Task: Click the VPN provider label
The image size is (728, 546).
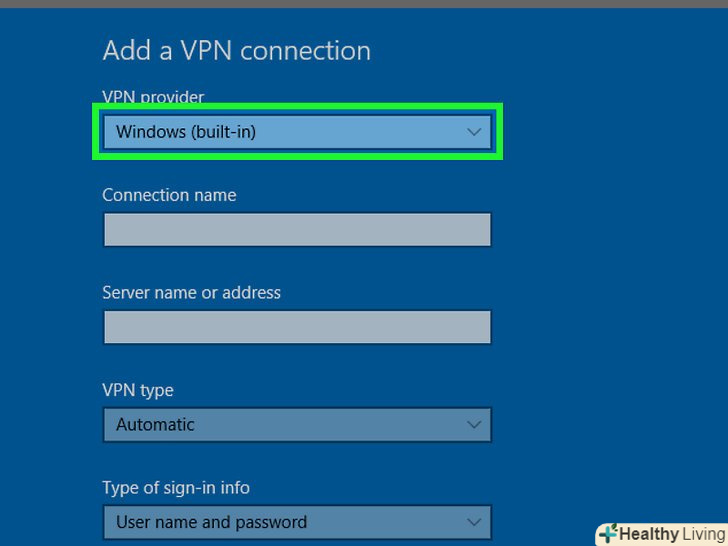Action: click(x=153, y=97)
